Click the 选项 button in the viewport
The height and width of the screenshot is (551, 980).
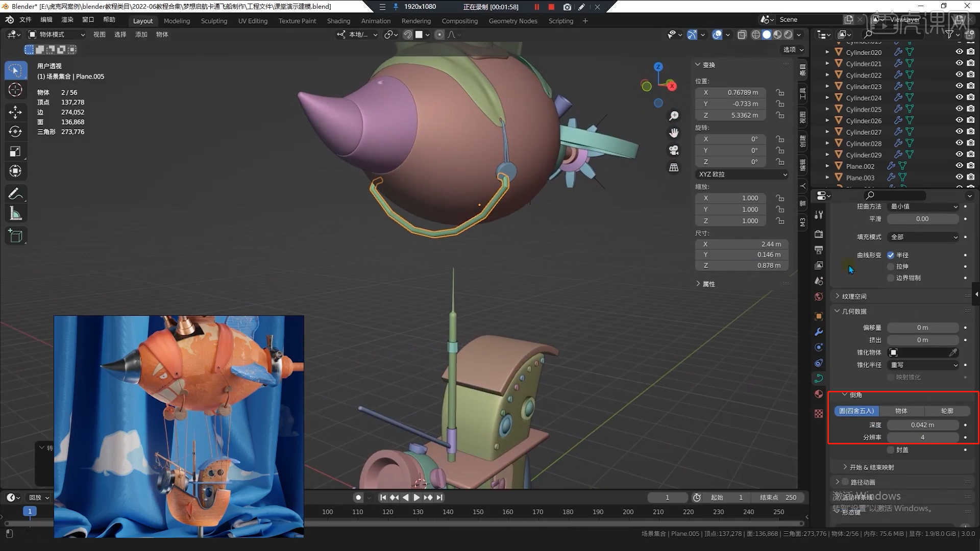pos(792,50)
